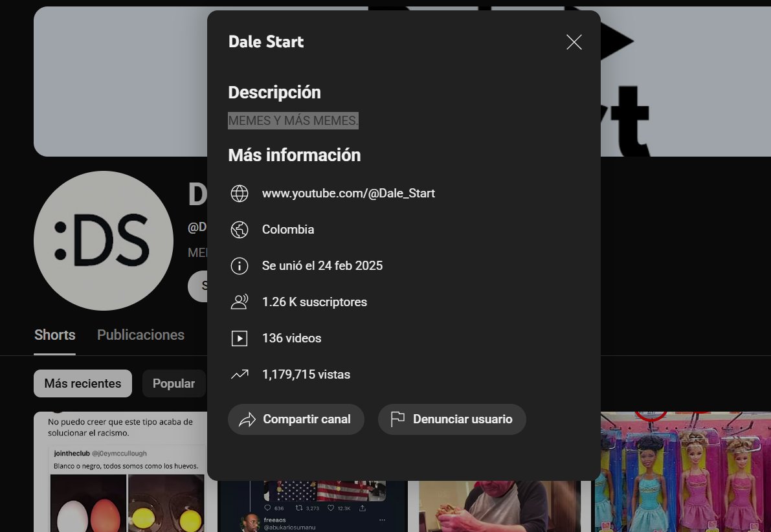
Task: Select the Más recientes filter chip
Action: click(x=83, y=384)
